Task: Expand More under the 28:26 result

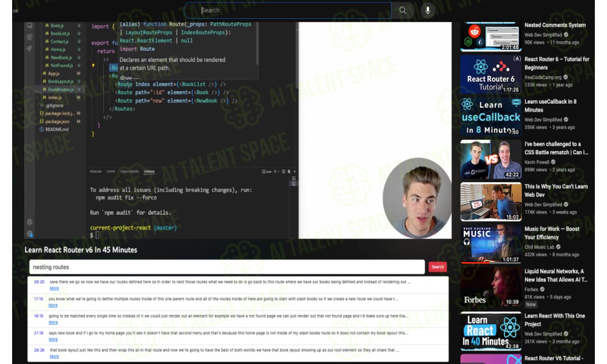Action: [54, 356]
